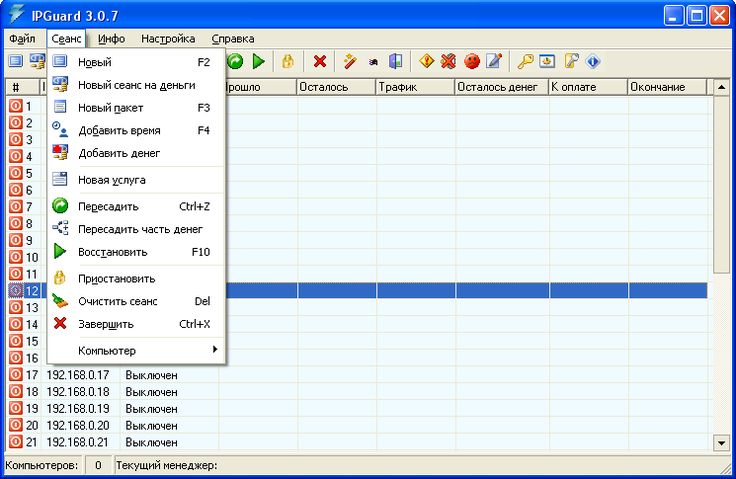Close the open Сеанс menu
This screenshot has height=479, width=736.
click(x=66, y=39)
